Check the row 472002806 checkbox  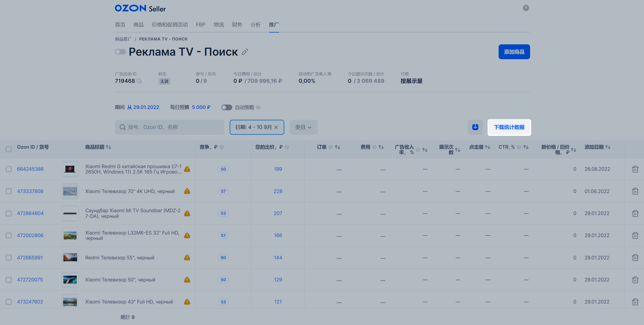coord(9,235)
